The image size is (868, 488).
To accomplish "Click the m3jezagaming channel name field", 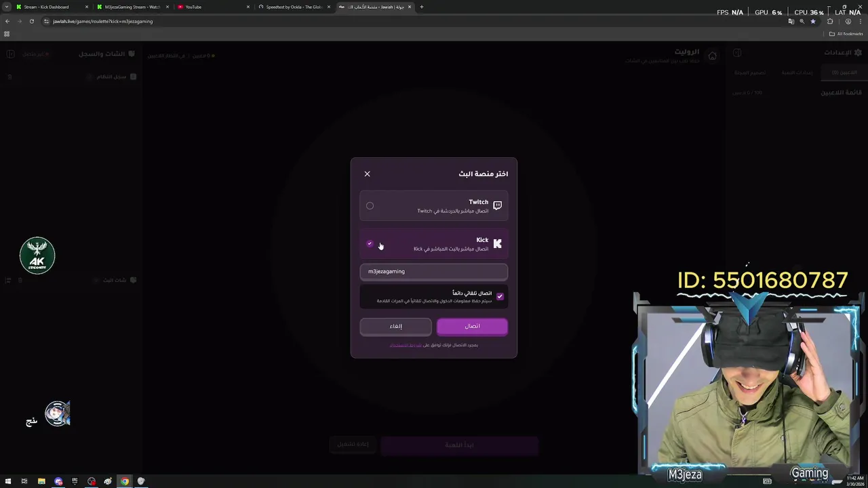I will pos(433,272).
